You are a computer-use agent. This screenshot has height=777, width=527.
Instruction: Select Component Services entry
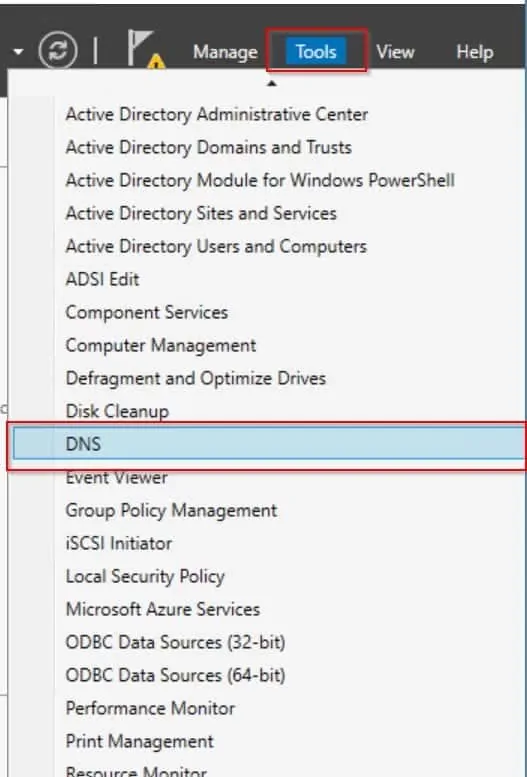click(147, 312)
